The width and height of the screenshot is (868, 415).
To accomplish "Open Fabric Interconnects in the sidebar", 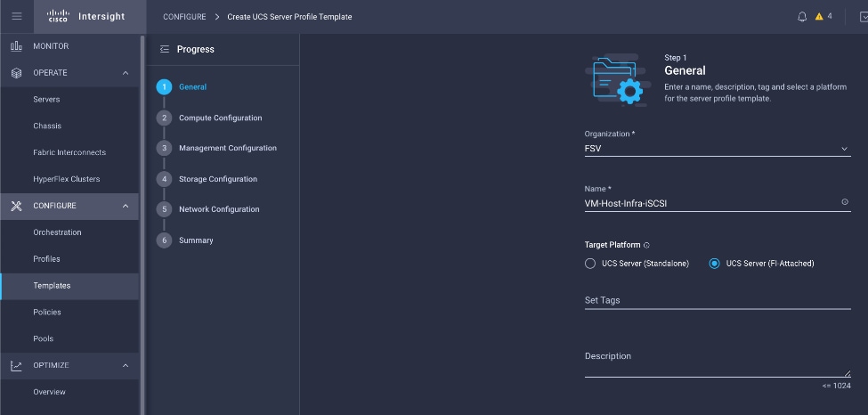I will click(69, 152).
